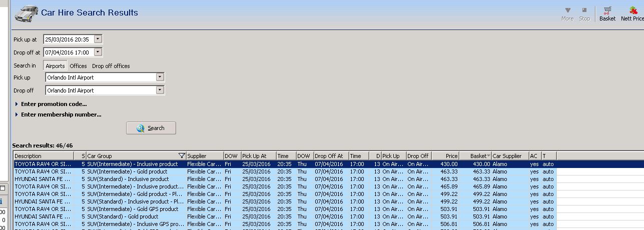
Task: Open the Drop off at date dropdown
Action: 98,52
